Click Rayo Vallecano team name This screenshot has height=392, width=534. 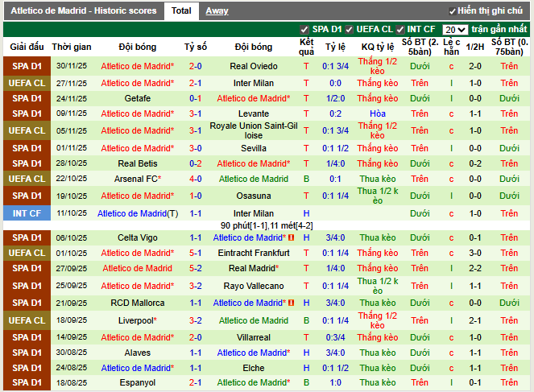click(254, 286)
